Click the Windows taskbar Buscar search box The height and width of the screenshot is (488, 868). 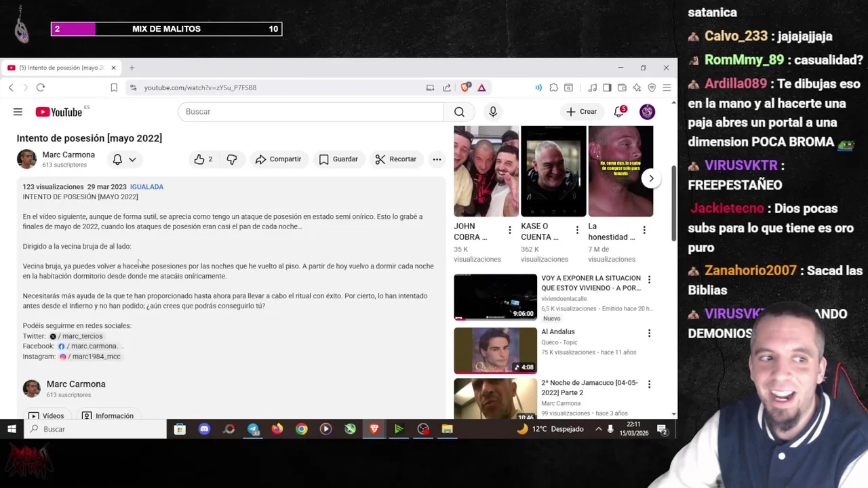[95, 429]
